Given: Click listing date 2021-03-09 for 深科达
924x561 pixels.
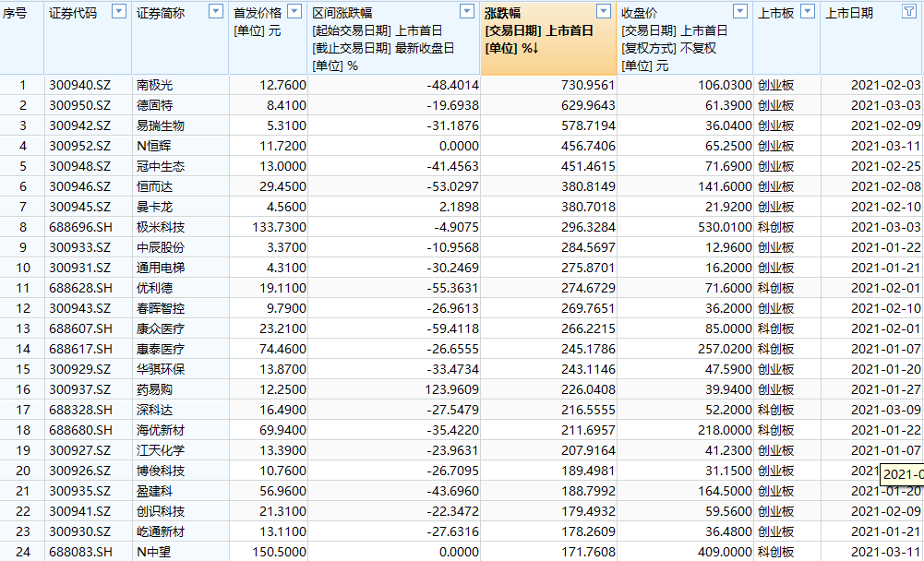Looking at the screenshot, I should click(886, 411).
